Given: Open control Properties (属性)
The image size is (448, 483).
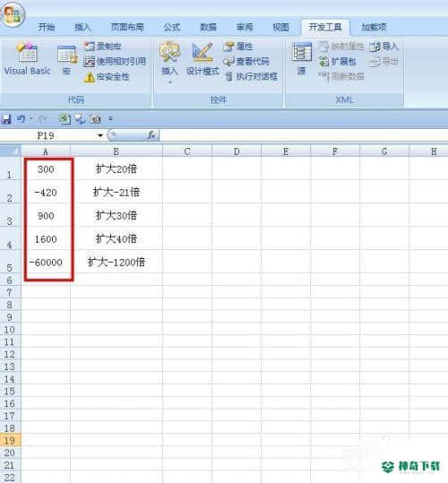Looking at the screenshot, I should pyautogui.click(x=238, y=47).
